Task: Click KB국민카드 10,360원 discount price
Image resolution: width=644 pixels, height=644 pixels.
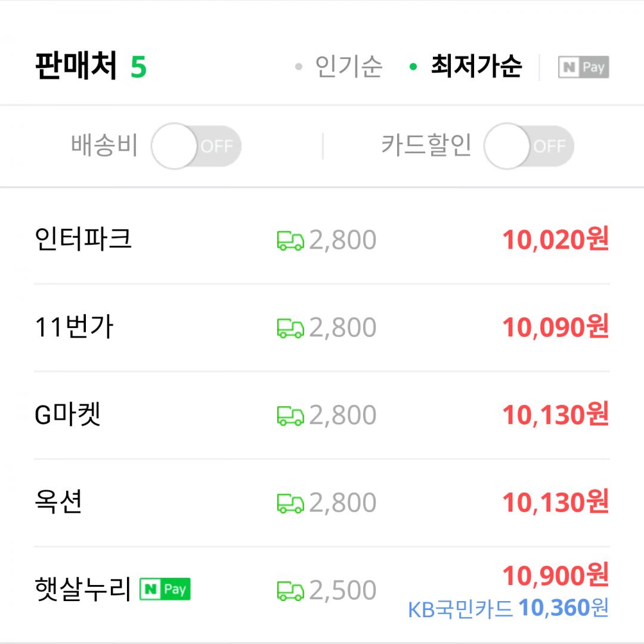Action: 508,608
